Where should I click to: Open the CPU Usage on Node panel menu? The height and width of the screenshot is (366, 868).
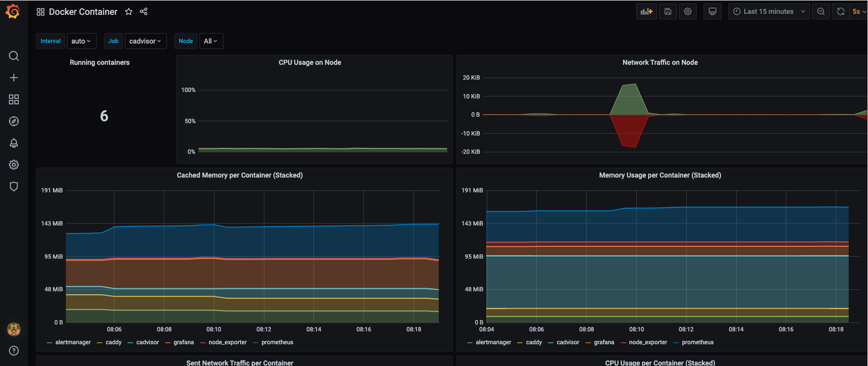310,62
